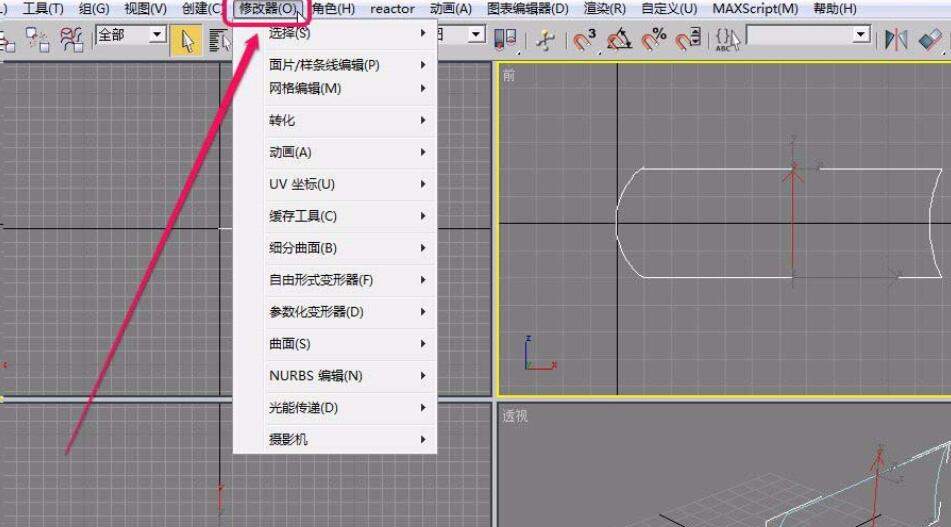Expand 转化 submenu

pyautogui.click(x=350, y=121)
